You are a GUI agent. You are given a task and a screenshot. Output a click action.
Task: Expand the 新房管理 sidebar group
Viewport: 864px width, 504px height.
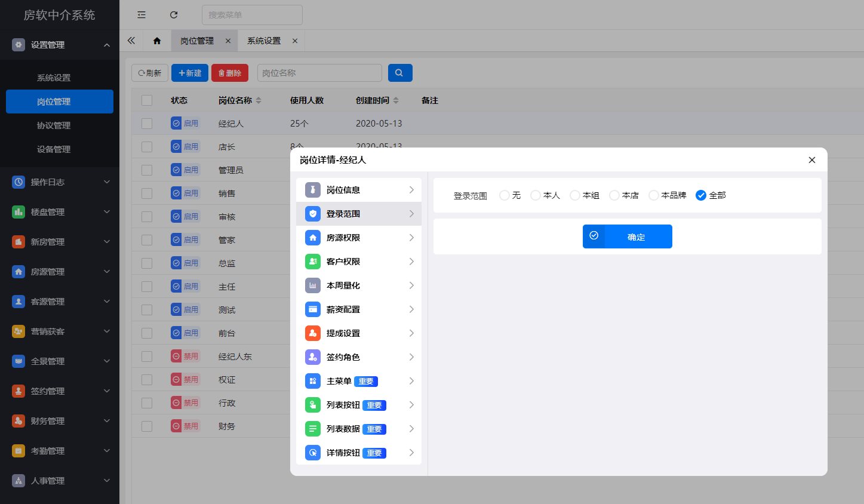107,242
